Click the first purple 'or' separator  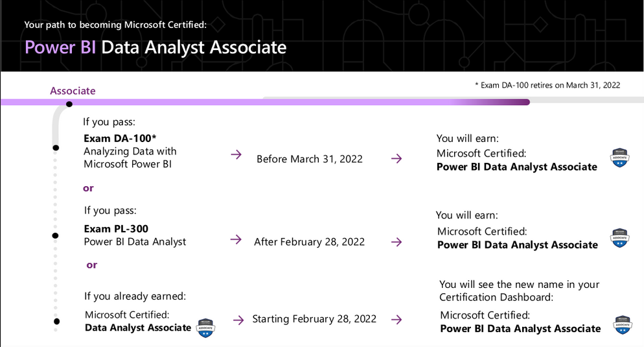coord(88,188)
